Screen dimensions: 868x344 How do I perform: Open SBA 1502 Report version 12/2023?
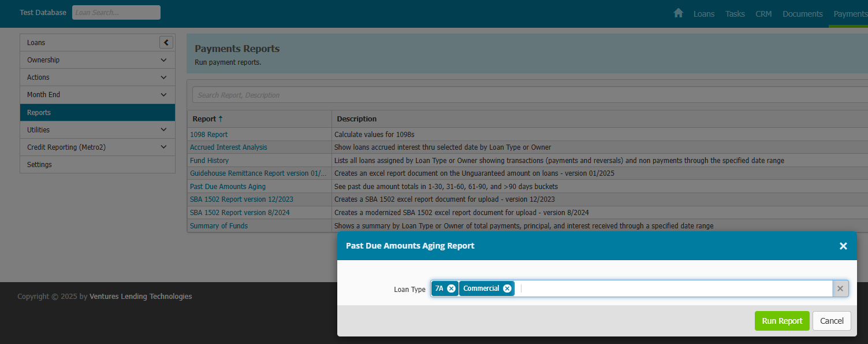tap(241, 199)
